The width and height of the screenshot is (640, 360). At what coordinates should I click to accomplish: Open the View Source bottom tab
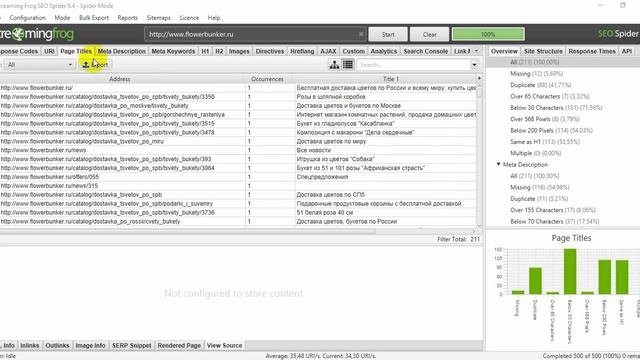point(224,345)
